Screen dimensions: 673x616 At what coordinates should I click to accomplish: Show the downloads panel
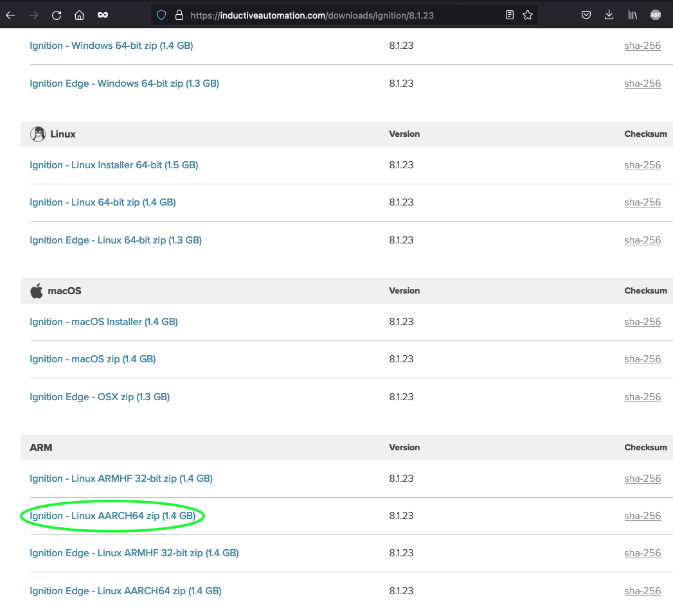[609, 15]
